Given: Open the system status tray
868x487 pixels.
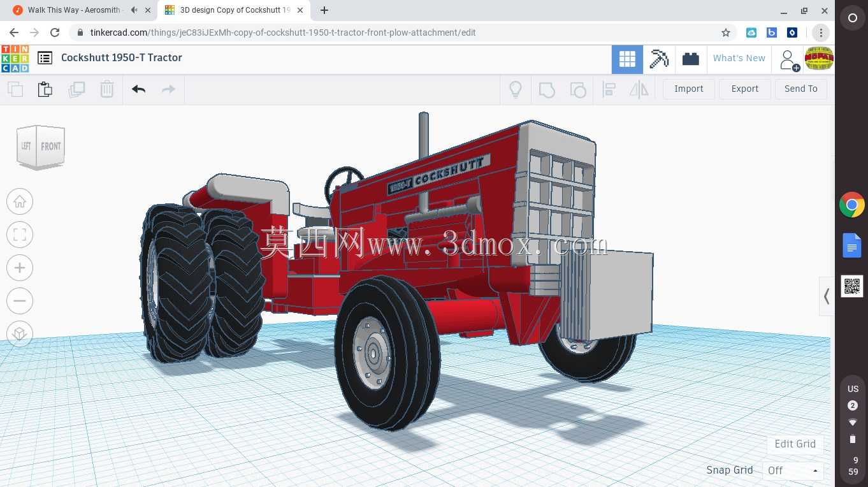Looking at the screenshot, I should [853, 430].
